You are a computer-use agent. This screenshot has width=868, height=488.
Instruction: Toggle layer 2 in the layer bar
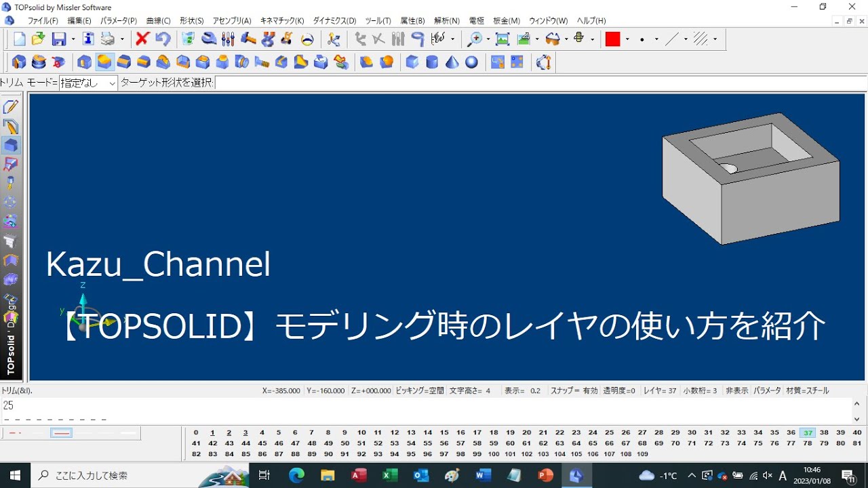pos(229,432)
